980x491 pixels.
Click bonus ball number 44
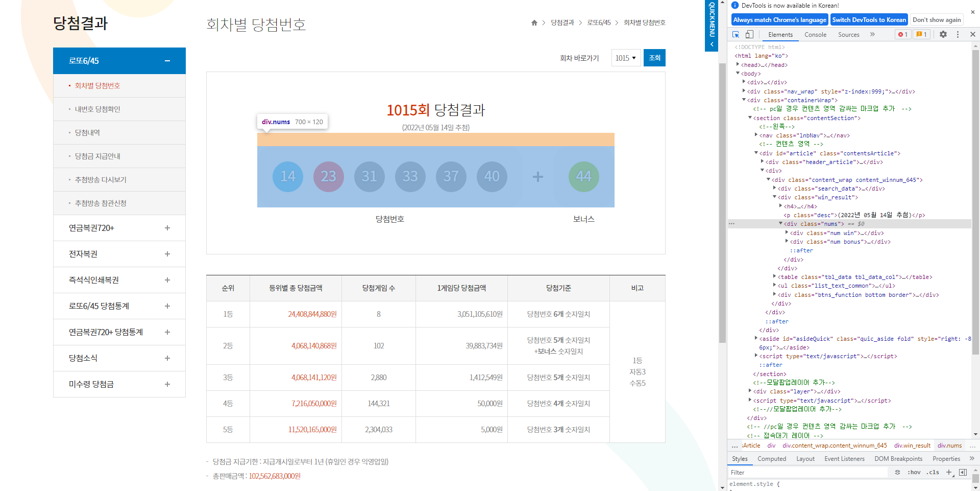coord(584,177)
